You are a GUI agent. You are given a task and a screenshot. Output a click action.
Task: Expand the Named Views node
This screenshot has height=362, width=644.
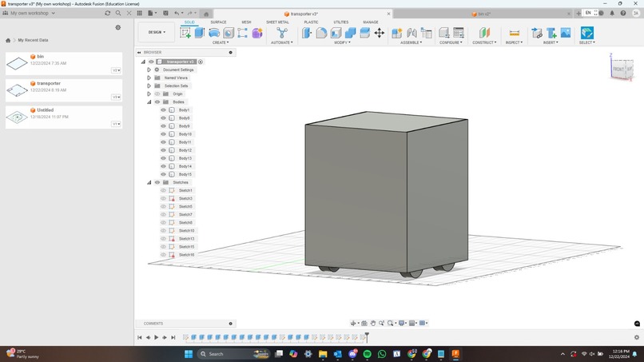149,78
